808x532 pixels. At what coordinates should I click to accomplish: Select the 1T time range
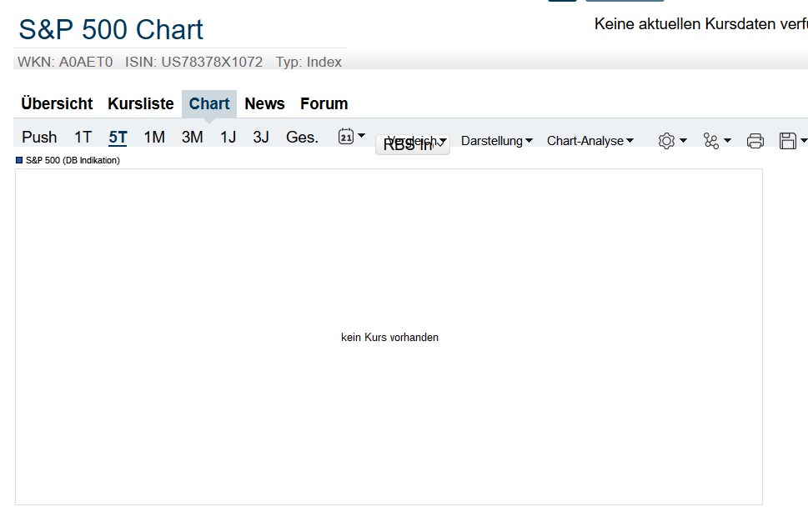coord(83,137)
